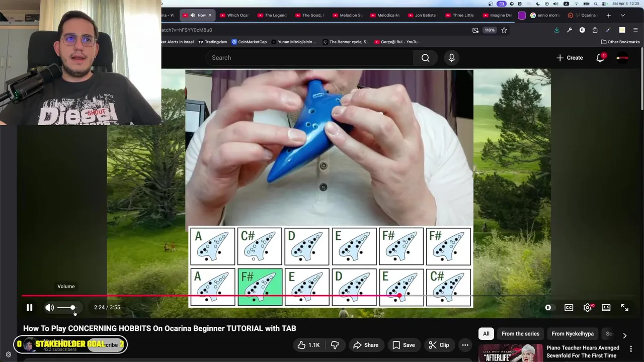Switch to the 'The Legend' tab
The width and height of the screenshot is (644, 362).
tap(272, 15)
